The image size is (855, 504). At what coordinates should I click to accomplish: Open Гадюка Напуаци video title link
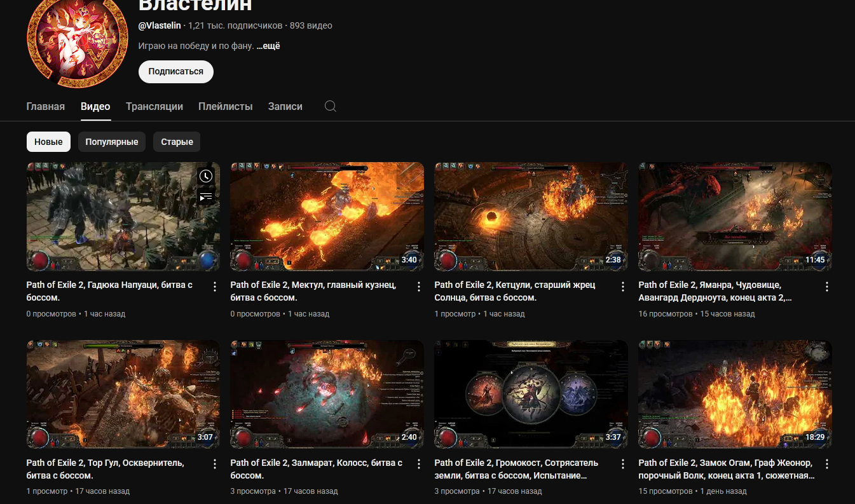109,291
